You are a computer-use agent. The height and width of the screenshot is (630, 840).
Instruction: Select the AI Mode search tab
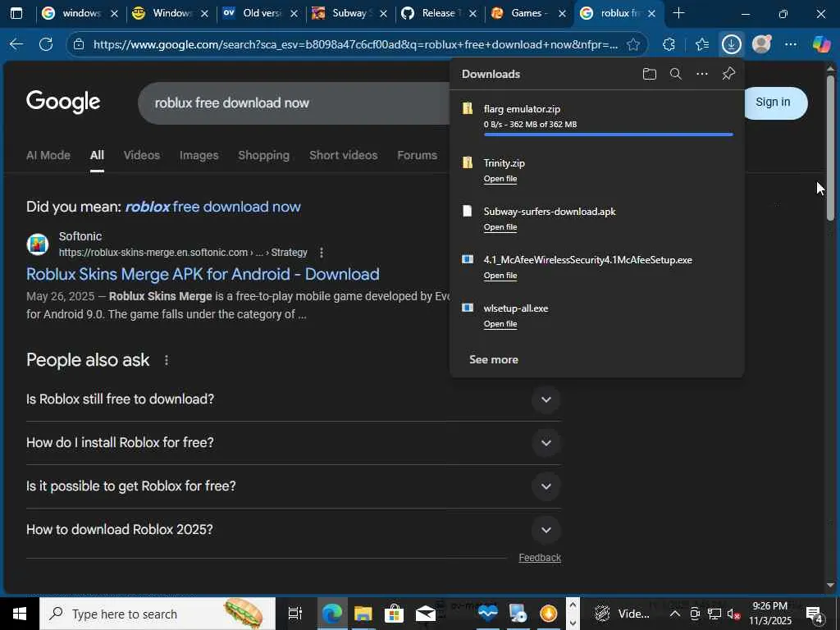click(x=48, y=155)
